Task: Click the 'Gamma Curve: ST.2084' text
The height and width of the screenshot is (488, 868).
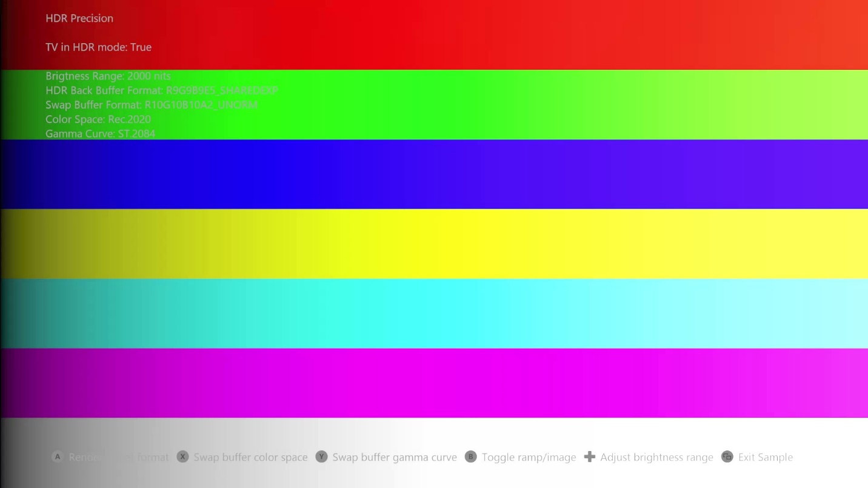Action: tap(100, 134)
